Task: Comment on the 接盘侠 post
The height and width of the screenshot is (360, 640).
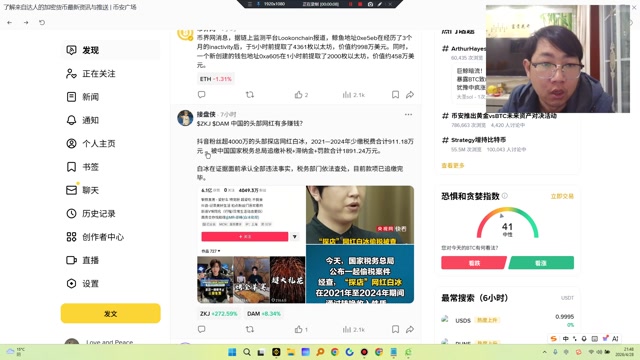Action: [201, 329]
